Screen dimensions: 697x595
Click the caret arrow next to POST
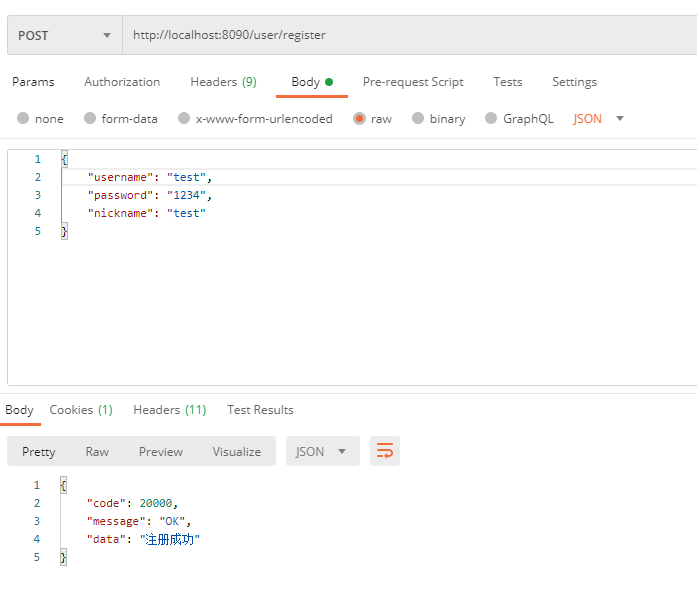107,36
